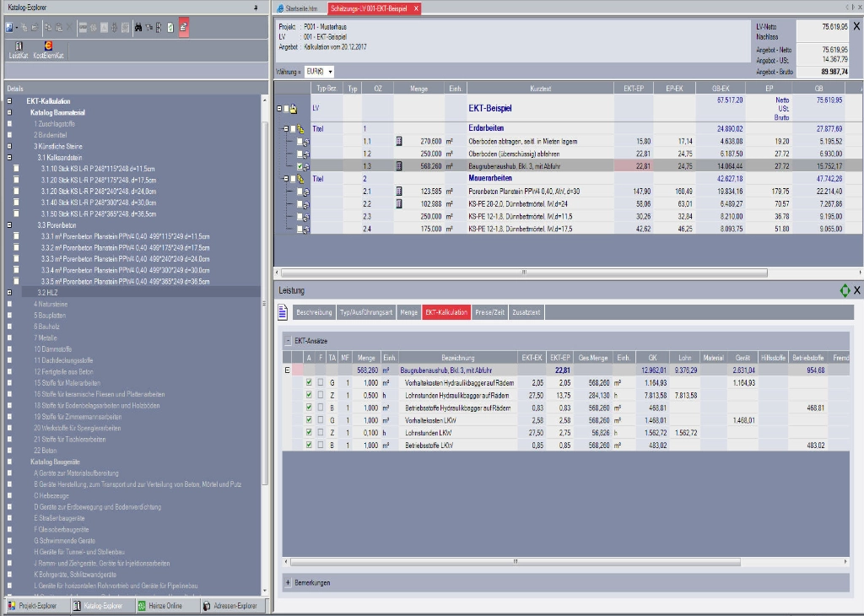Click the filter icon in catalog toolbar

tap(150, 27)
